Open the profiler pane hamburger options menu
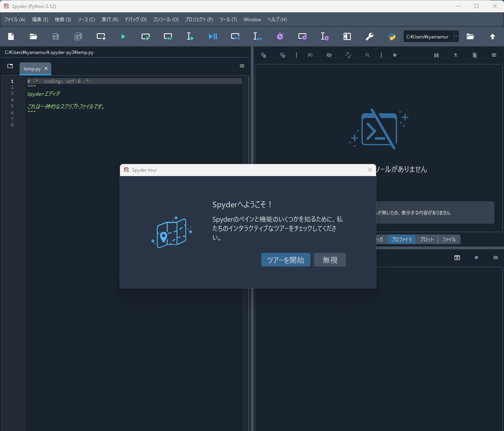504x431 pixels. click(x=494, y=55)
